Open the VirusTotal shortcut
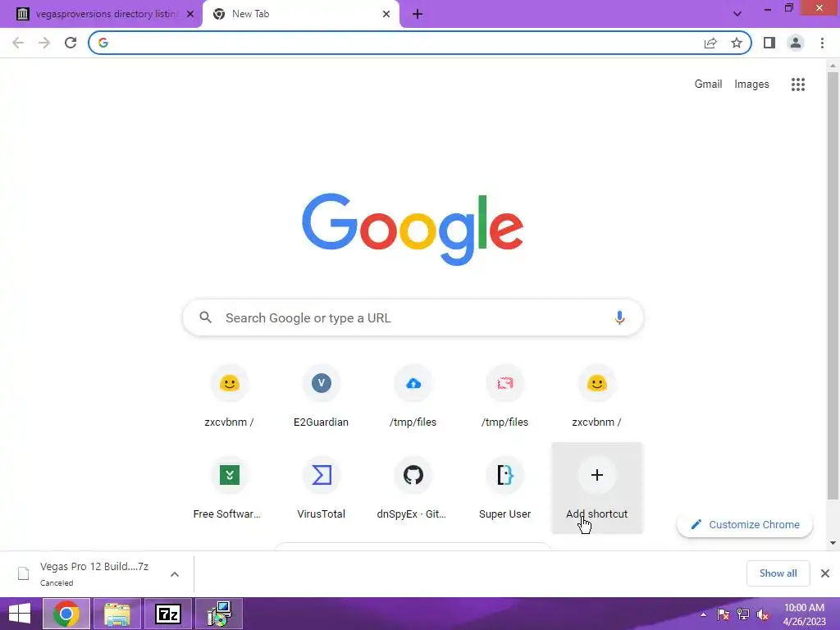Viewport: 840px width, 630px height. point(321,489)
